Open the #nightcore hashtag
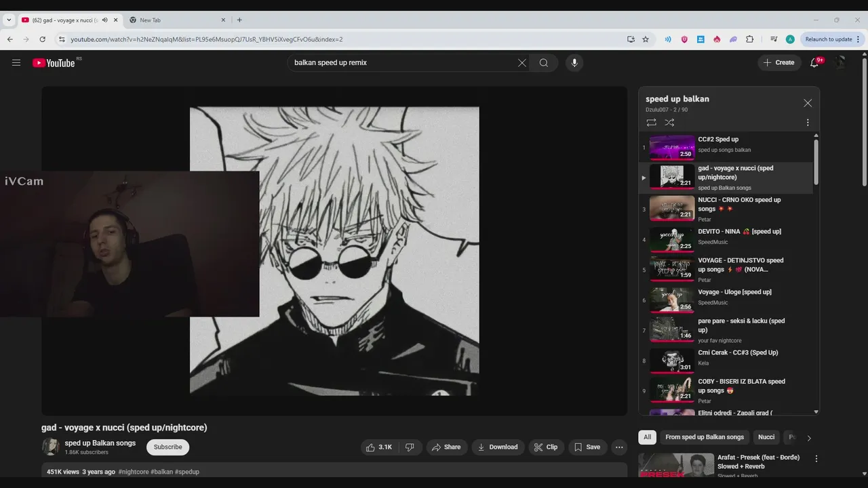868x488 pixels. pos(134,472)
